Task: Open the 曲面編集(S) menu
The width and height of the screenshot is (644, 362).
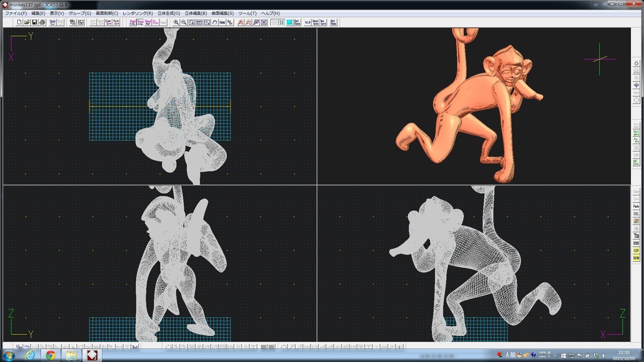Action: pos(222,13)
